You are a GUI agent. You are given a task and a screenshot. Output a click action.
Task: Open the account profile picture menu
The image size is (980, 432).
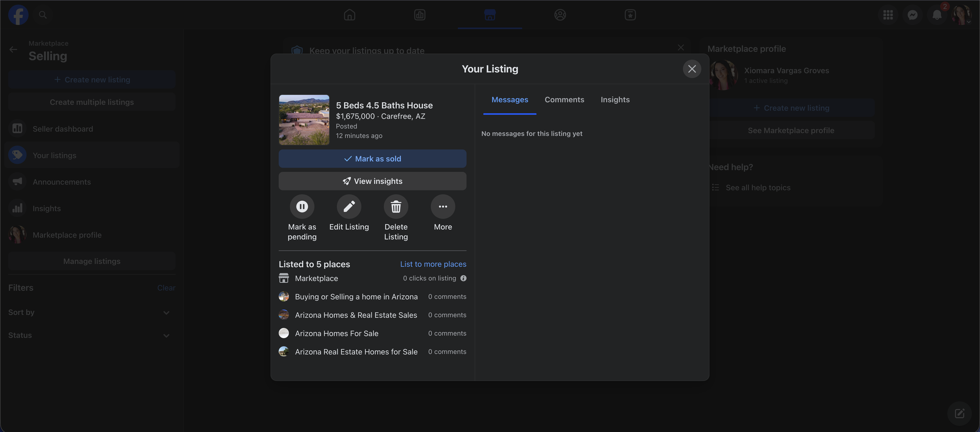coord(961,15)
